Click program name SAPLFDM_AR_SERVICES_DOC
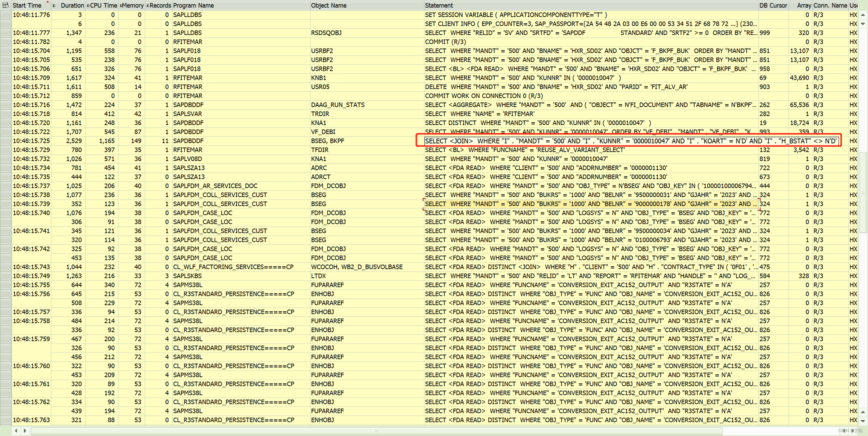 pos(215,186)
